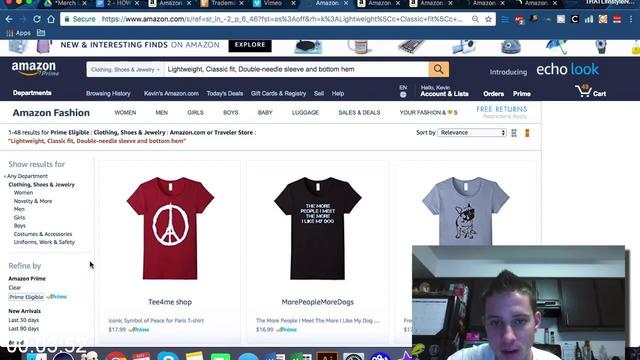Click the black C extension icon

[575, 19]
